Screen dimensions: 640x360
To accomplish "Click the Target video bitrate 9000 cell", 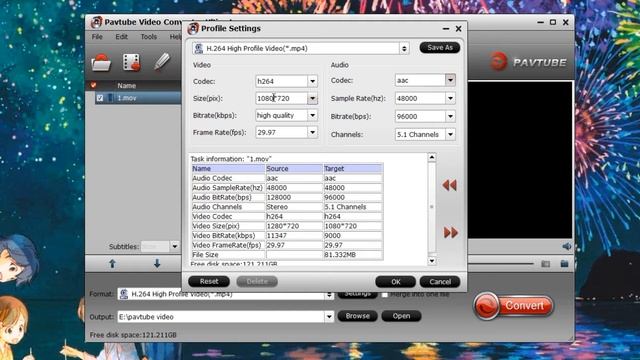I will click(x=353, y=236).
